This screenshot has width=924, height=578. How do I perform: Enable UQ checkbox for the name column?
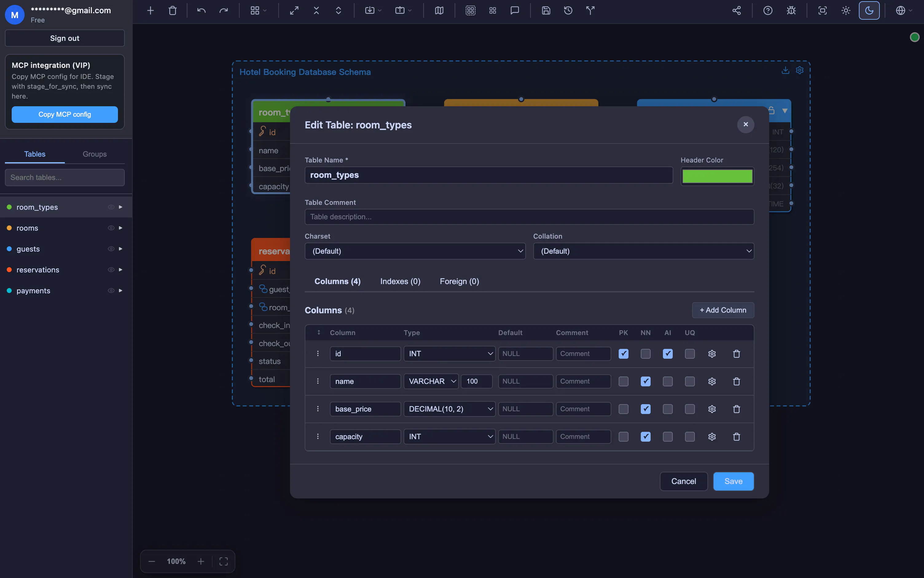(x=690, y=381)
